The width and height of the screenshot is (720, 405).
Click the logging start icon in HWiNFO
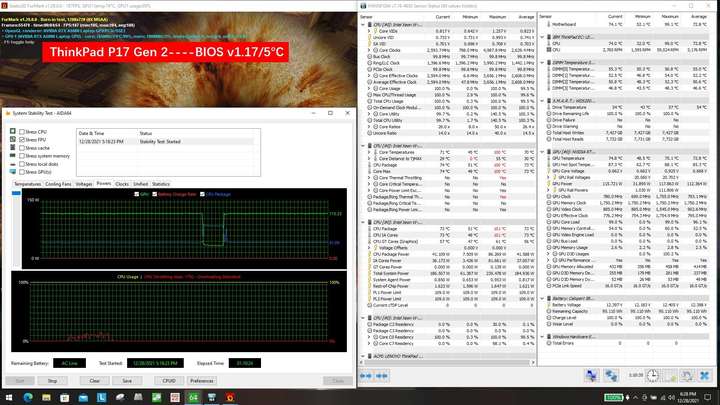coord(669,376)
